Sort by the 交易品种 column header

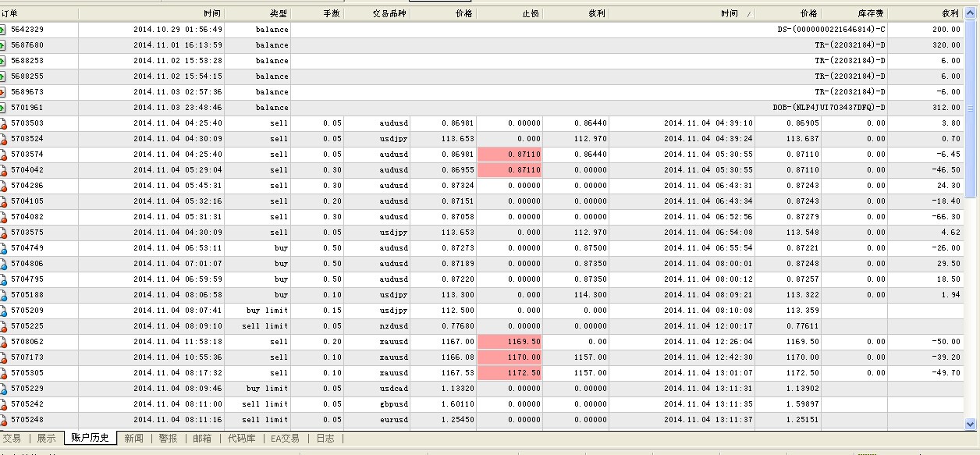tap(377, 13)
